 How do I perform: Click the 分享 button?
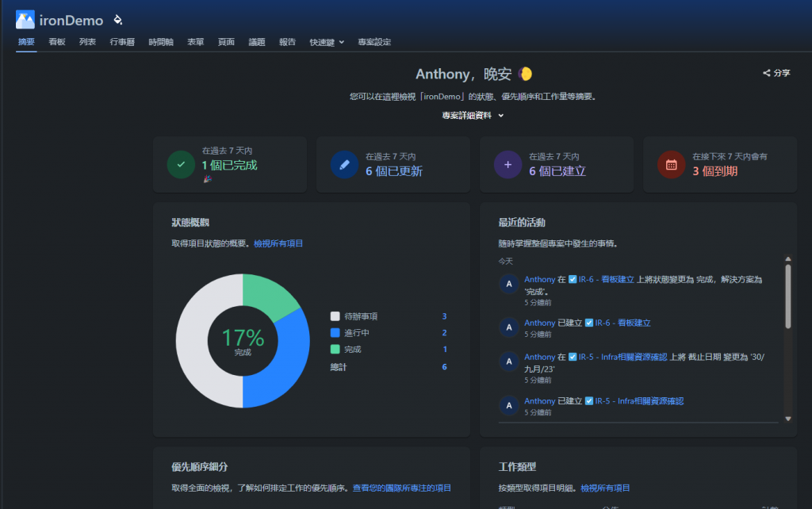[776, 73]
